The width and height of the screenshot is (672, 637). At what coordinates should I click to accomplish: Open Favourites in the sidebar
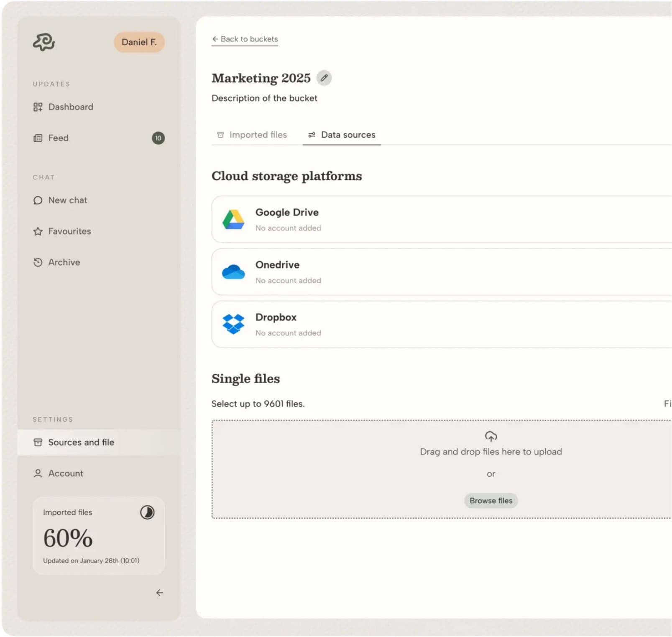[69, 231]
